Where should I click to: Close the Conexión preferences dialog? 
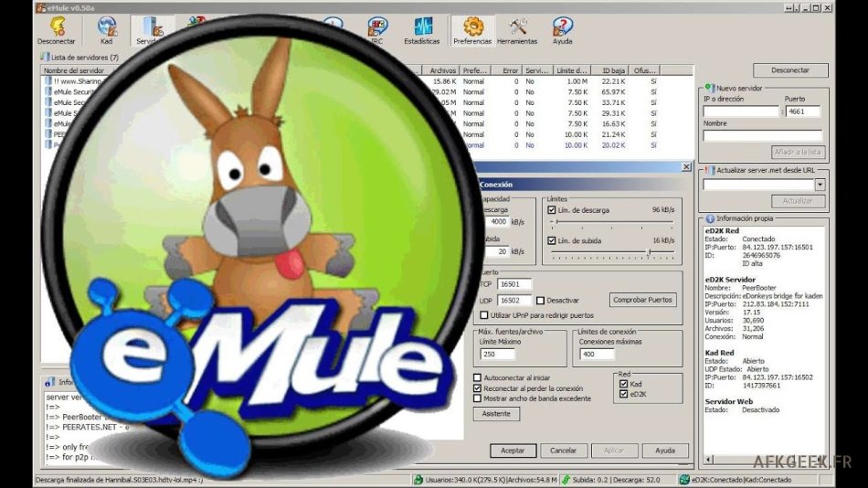click(686, 166)
